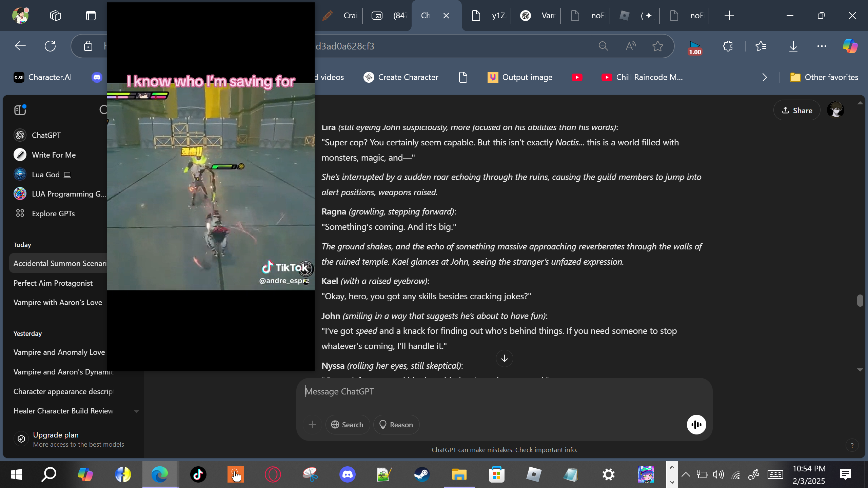Image resolution: width=868 pixels, height=488 pixels.
Task: Switch to the (847 tab
Action: tap(389, 16)
